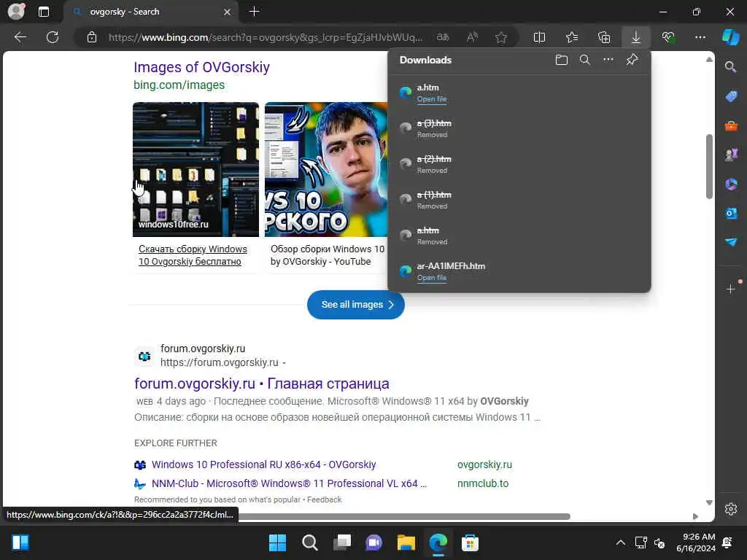Select the removed a (3).htm entry
This screenshot has height=560, width=747.
pyautogui.click(x=519, y=128)
